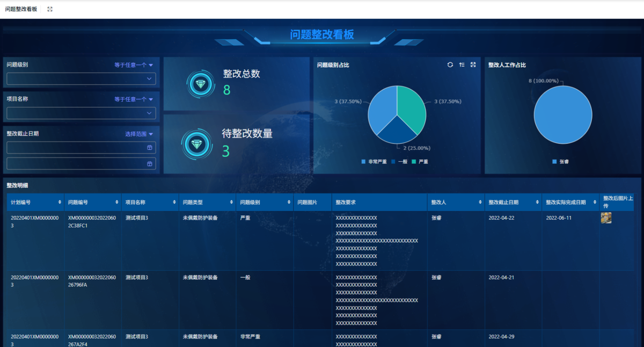Image resolution: width=644 pixels, height=347 pixels.
Task: Toggle the 张睿 legend item
Action: (560, 162)
